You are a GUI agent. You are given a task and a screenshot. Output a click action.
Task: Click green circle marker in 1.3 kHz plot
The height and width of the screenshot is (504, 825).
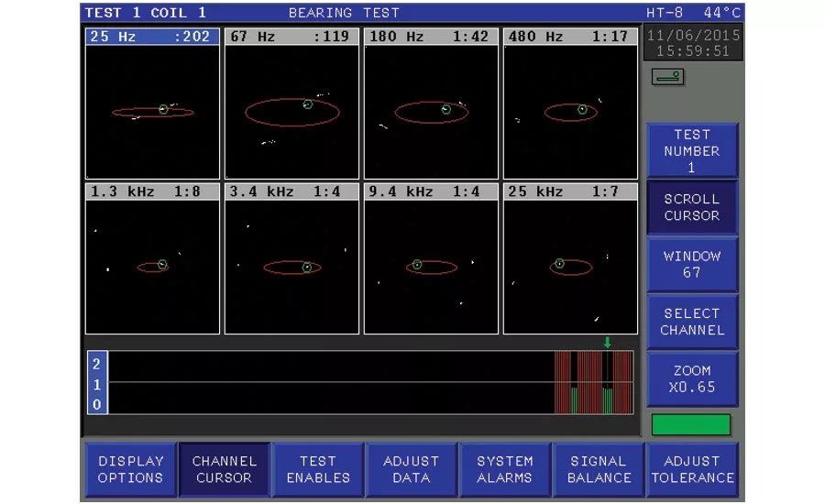point(162,265)
